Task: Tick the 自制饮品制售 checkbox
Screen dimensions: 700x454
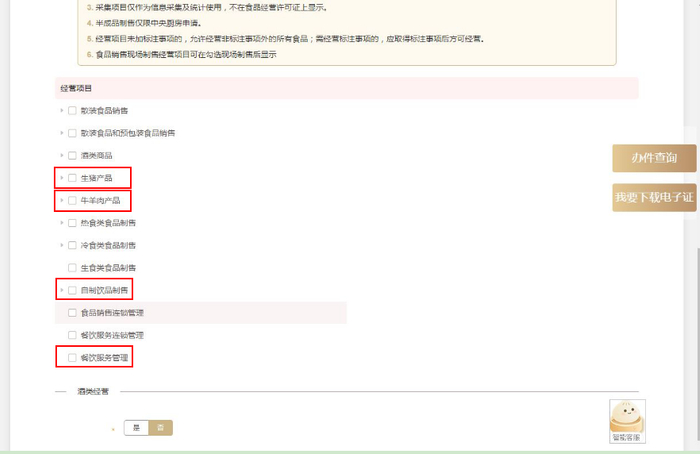Action: (x=72, y=290)
